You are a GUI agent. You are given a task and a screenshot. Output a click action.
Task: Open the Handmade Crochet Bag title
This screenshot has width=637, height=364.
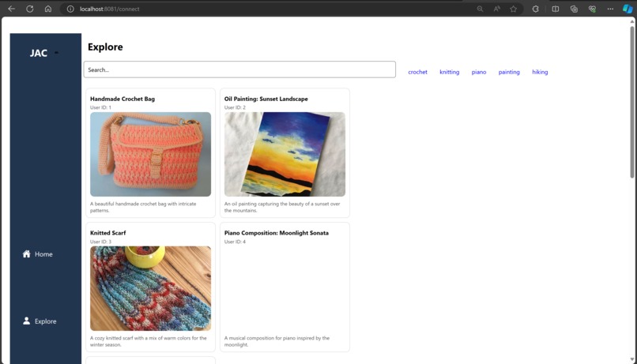pyautogui.click(x=122, y=99)
